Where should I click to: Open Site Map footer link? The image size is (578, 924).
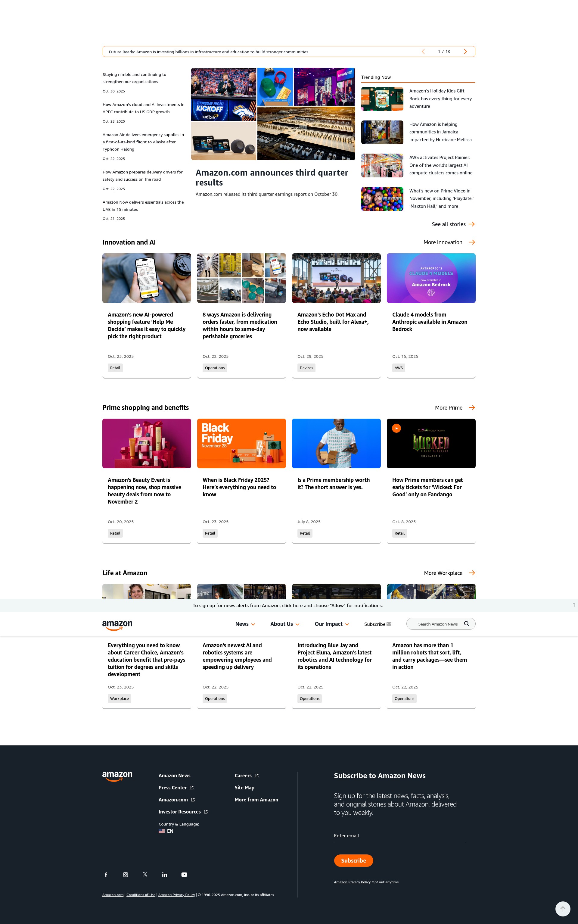[x=244, y=788]
